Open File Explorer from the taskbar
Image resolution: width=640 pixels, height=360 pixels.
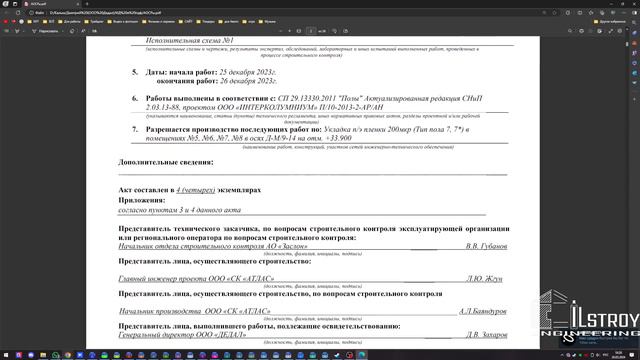[x=43, y=355]
